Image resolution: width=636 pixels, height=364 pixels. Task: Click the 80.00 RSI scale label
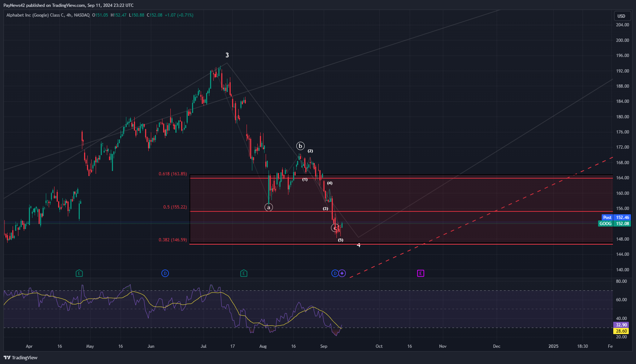coord(621,281)
